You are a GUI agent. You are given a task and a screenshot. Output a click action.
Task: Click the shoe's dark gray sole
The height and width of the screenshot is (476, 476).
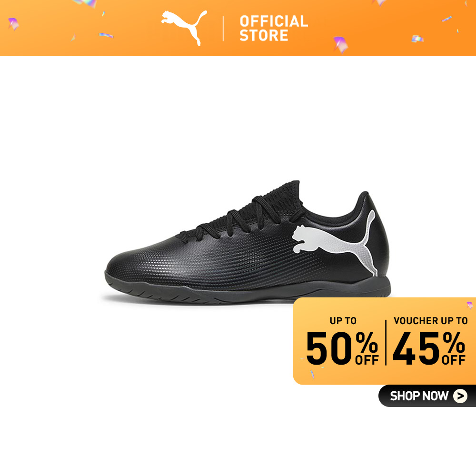coord(248,290)
